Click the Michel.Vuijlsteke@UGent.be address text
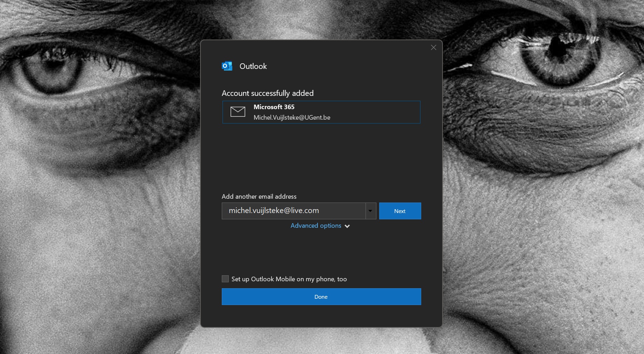Viewport: 644px width, 354px height. click(292, 118)
